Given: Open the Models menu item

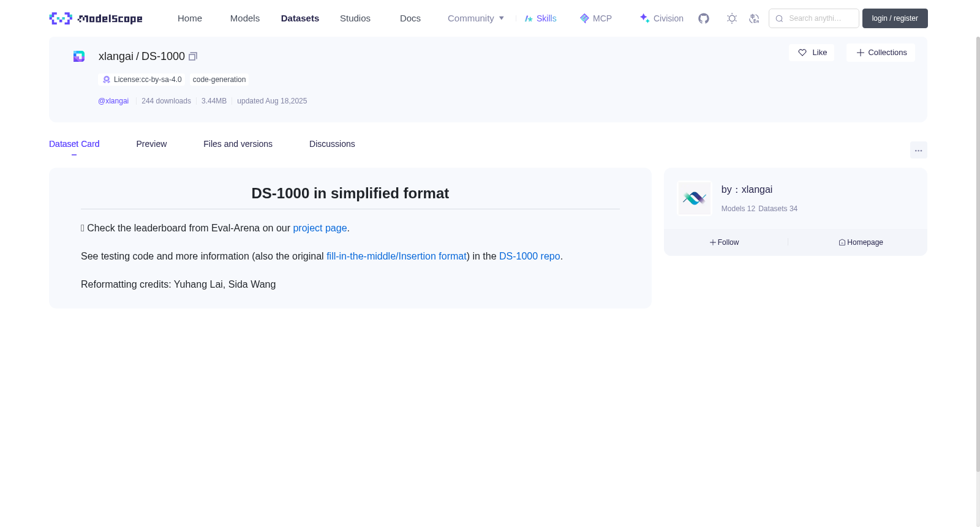Looking at the screenshot, I should [x=245, y=18].
